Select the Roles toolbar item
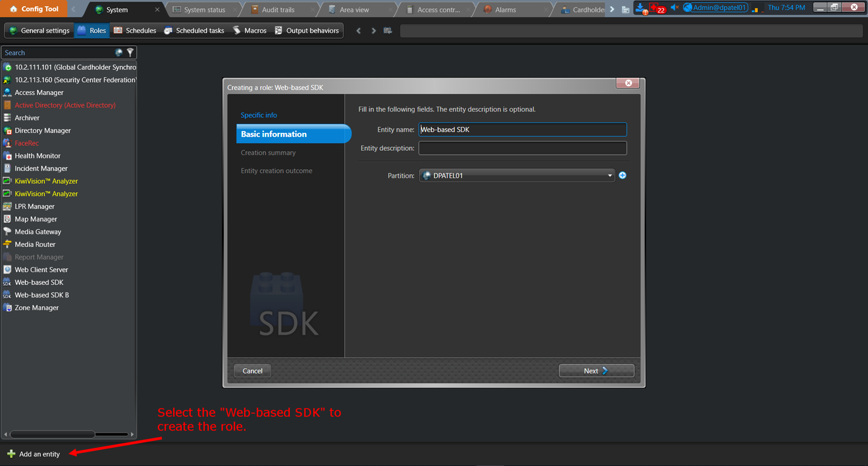The image size is (868, 466). click(92, 30)
